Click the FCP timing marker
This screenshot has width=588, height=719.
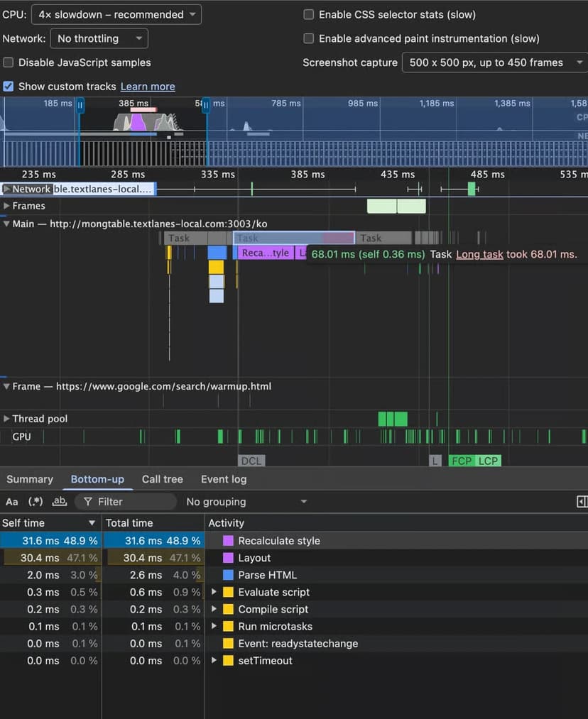(x=462, y=461)
